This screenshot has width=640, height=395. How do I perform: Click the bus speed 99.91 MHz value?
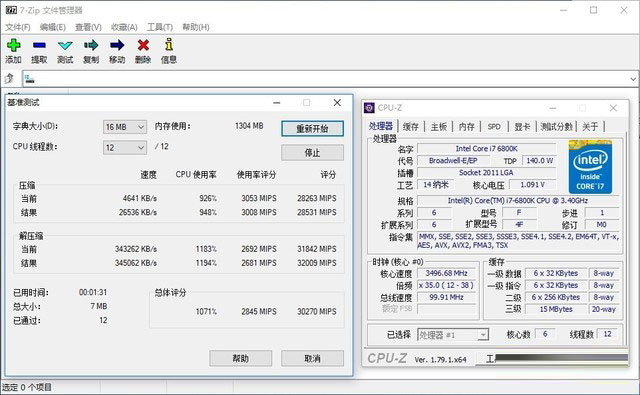point(447,297)
